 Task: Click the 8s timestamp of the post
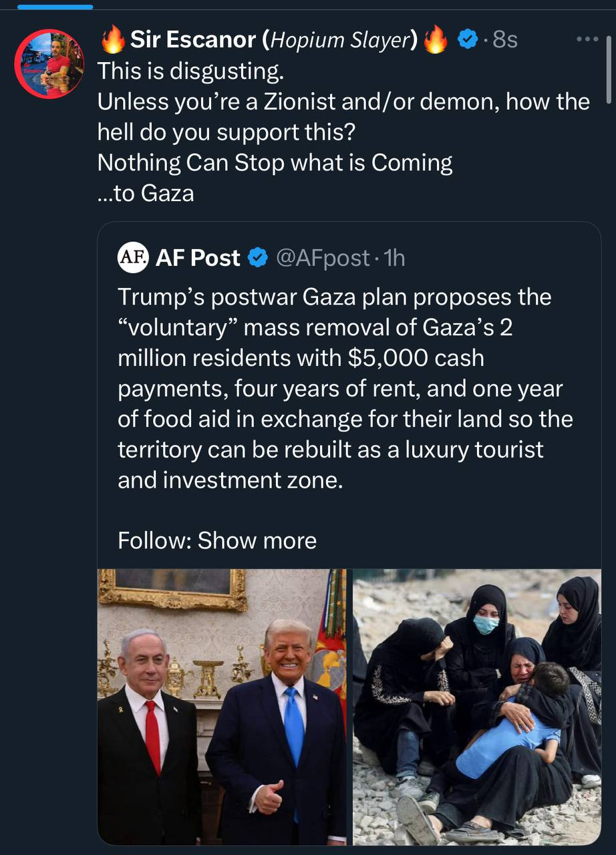(504, 41)
